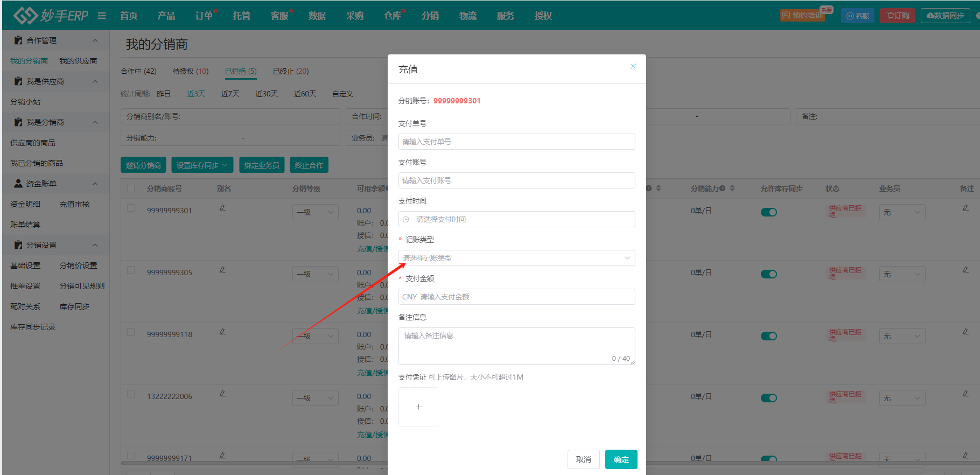This screenshot has width=980, height=475.
Task: Toggle 允许库存同步 switch for 99999999305
Action: click(769, 274)
